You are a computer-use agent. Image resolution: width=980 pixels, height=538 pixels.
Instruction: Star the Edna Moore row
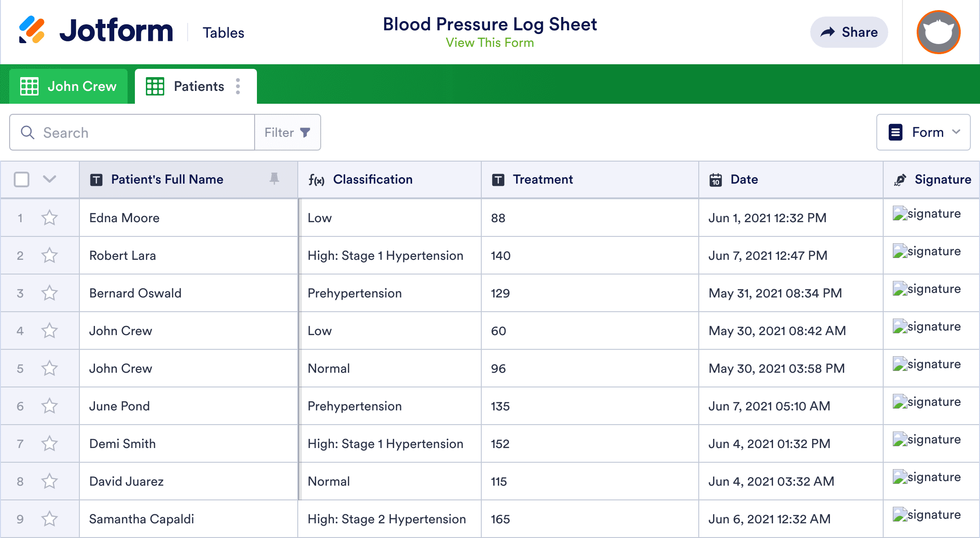tap(50, 218)
